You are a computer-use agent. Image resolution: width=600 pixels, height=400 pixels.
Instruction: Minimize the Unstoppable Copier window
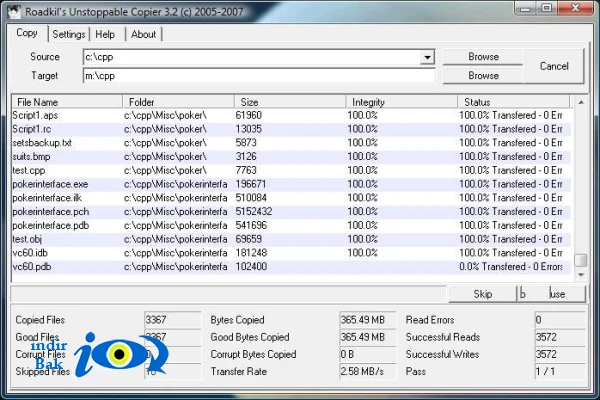pos(526,8)
